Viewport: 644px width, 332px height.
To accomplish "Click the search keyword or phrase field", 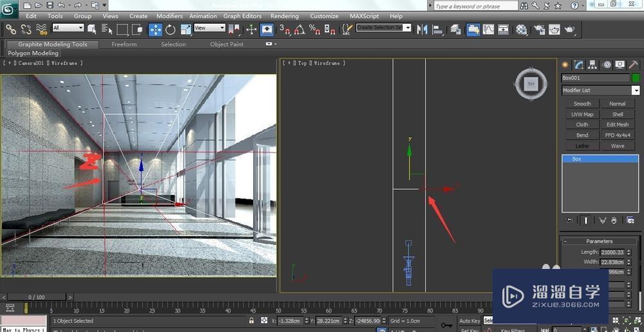I will (x=476, y=6).
